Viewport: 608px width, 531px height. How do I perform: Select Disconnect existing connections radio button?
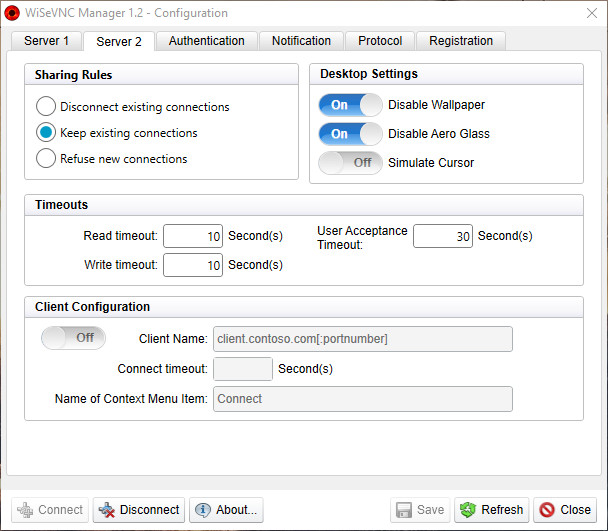tap(46, 106)
